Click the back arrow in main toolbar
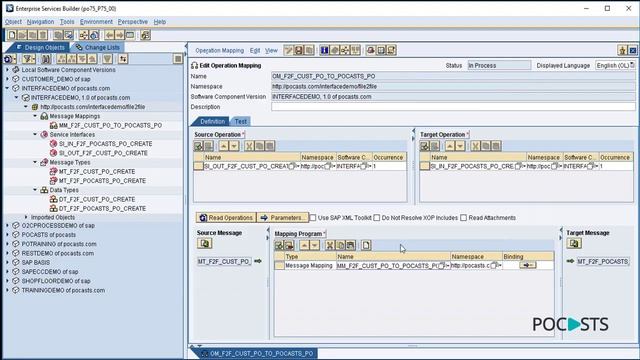 [x=109, y=35]
